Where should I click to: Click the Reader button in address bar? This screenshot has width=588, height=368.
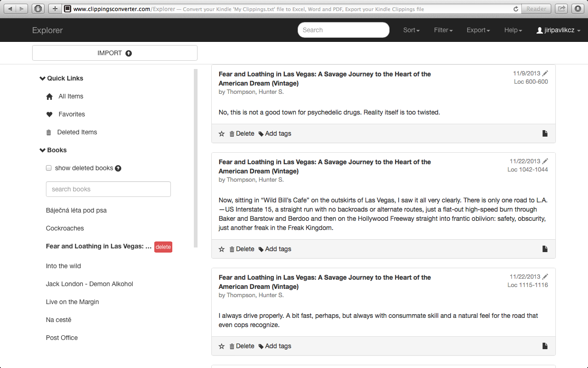pyautogui.click(x=536, y=9)
